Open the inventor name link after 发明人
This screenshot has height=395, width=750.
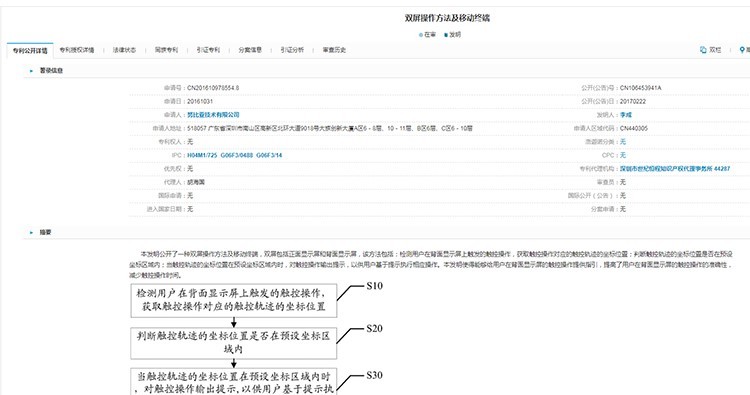(626, 115)
